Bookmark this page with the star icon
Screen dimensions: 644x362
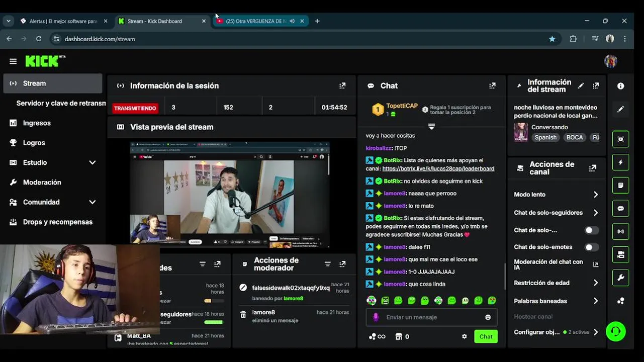coord(552,39)
